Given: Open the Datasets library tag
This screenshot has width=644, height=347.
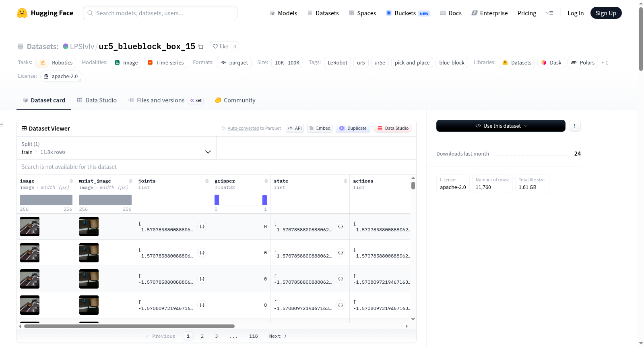Looking at the screenshot, I should pyautogui.click(x=517, y=62).
